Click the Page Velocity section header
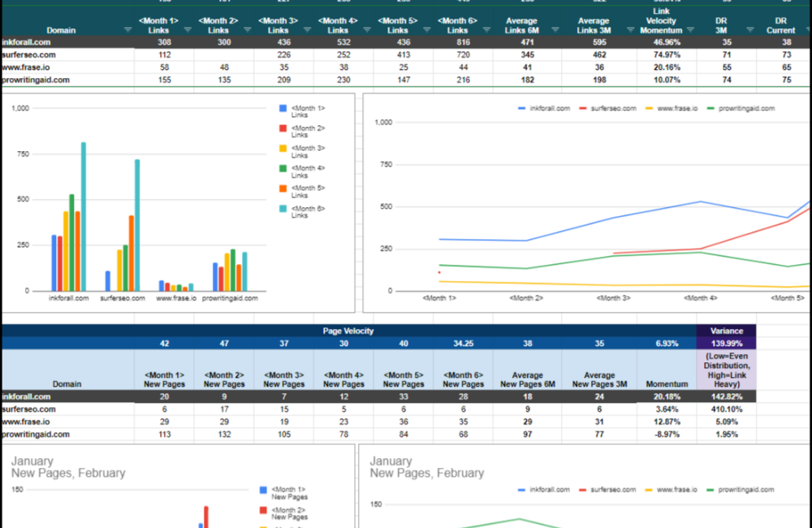 348,331
